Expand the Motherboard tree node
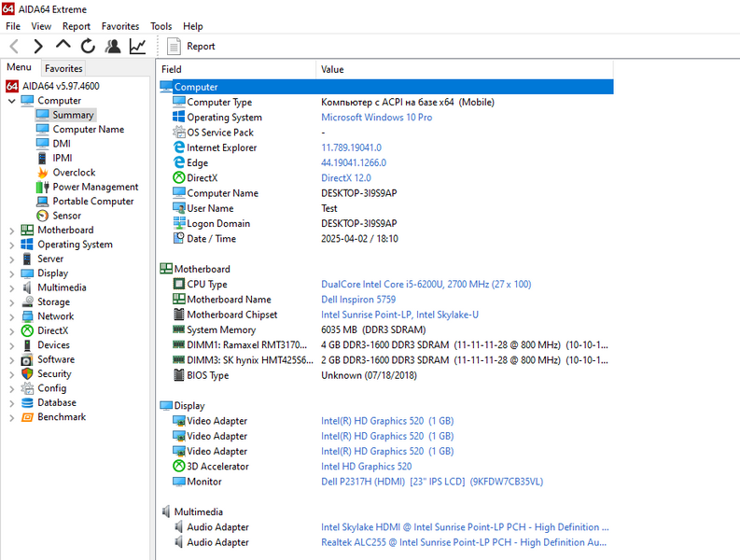Screen dimensions: 740x560 [12, 231]
